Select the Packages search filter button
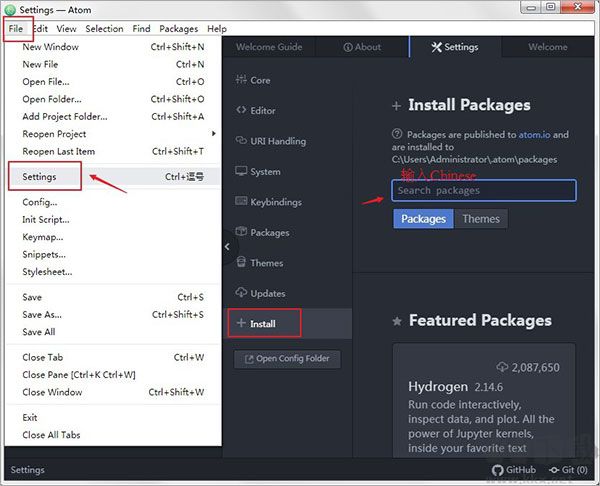Viewport: 600px width, 486px height. click(423, 219)
